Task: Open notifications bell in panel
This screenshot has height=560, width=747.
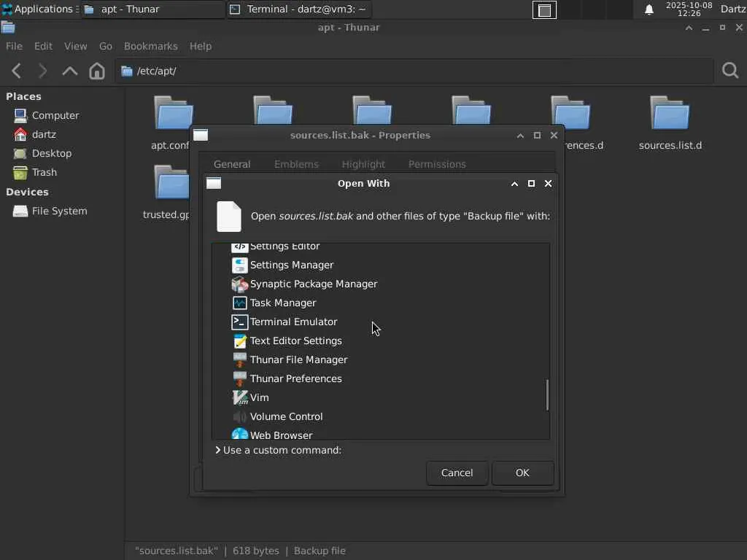Action: tap(649, 9)
